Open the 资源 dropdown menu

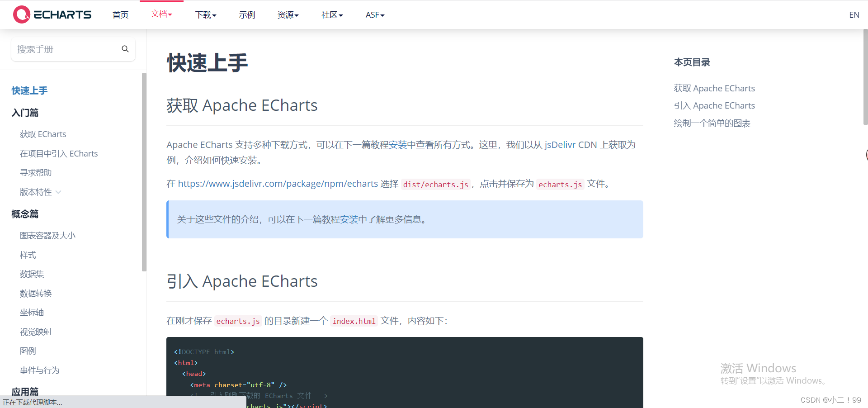click(288, 15)
